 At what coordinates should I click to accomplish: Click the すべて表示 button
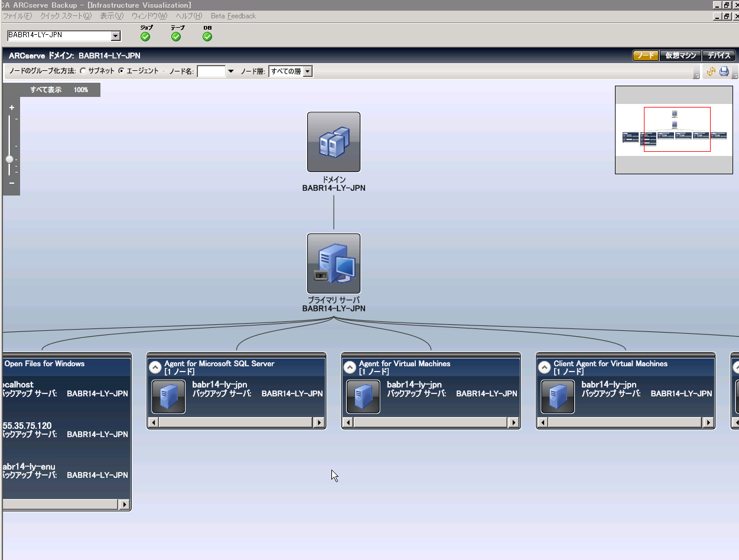pos(45,90)
